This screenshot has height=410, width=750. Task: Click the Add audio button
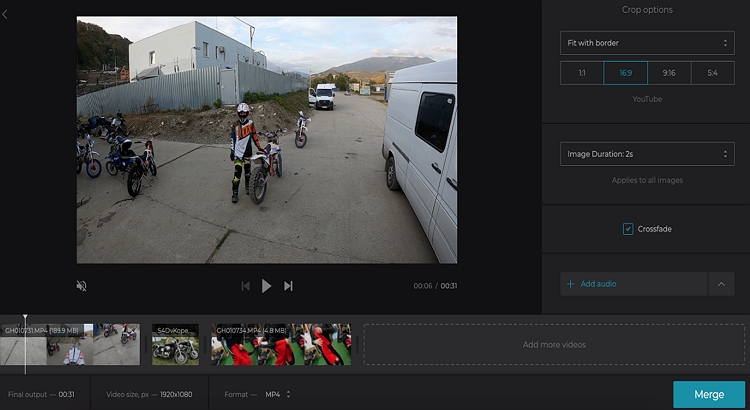tap(634, 284)
